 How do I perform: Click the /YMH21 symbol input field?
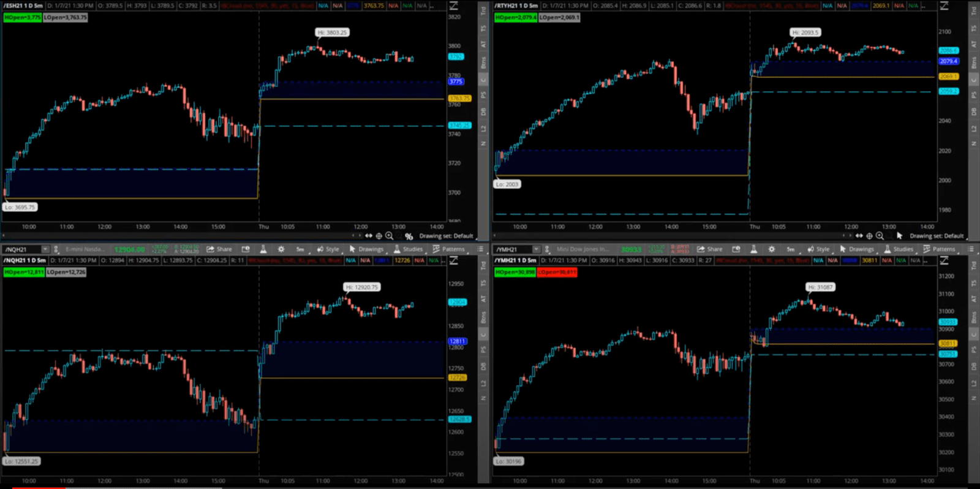tap(512, 249)
